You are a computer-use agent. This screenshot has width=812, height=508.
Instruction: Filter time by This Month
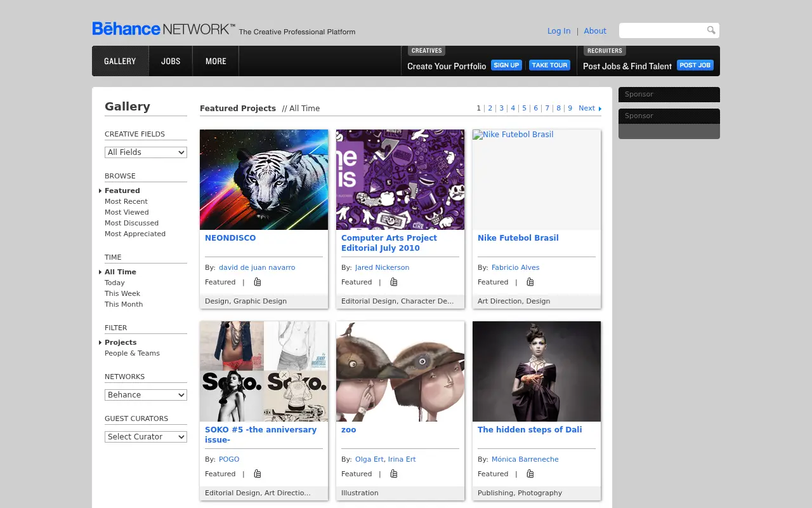tap(124, 304)
